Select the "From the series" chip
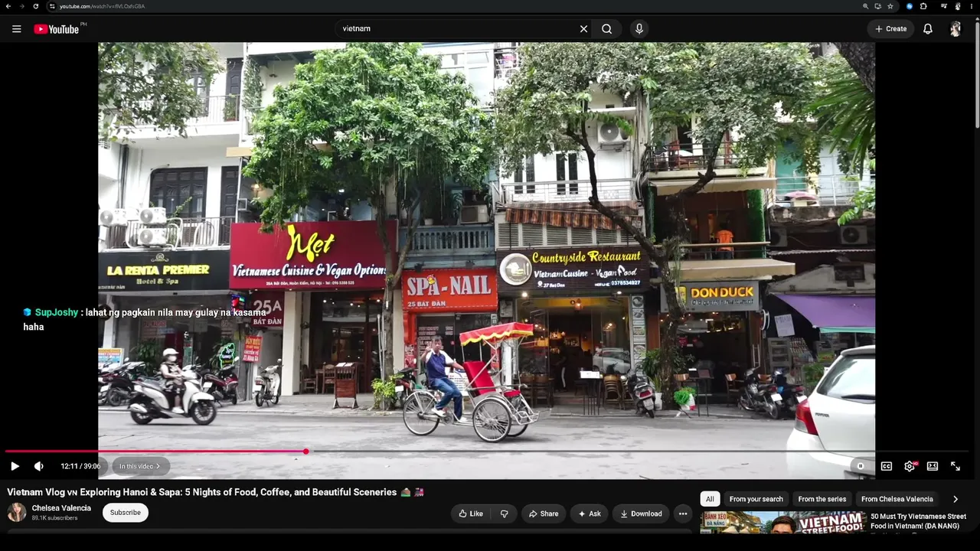This screenshot has width=980, height=551. [x=822, y=499]
